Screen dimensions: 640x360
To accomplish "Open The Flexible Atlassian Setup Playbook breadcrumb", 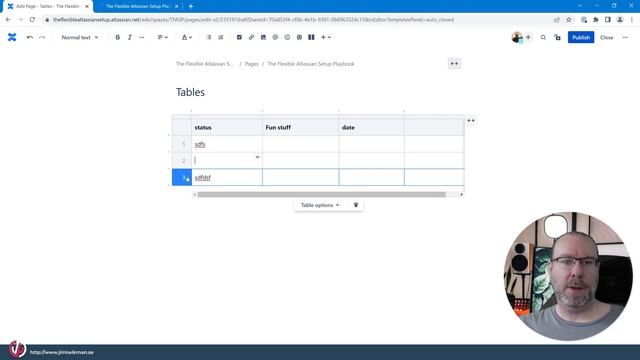I will tap(311, 64).
